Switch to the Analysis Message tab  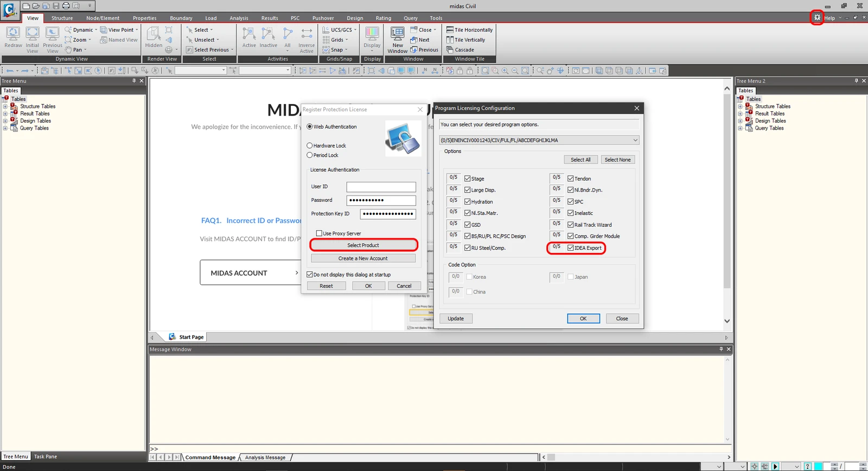[x=265, y=457]
